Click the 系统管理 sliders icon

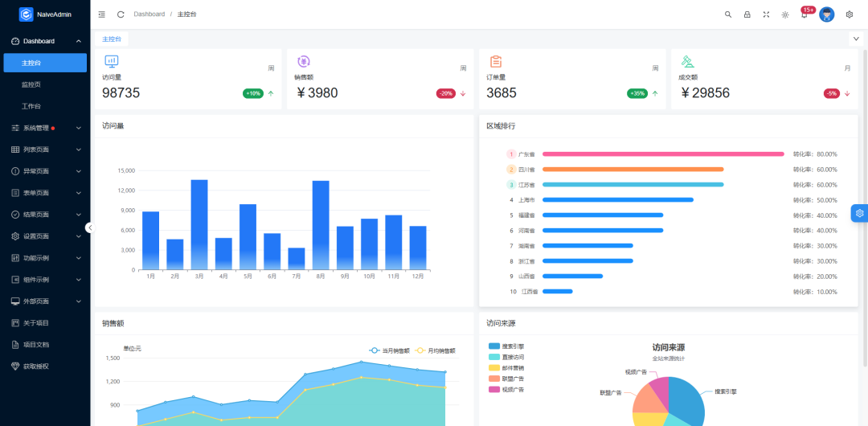pos(15,128)
